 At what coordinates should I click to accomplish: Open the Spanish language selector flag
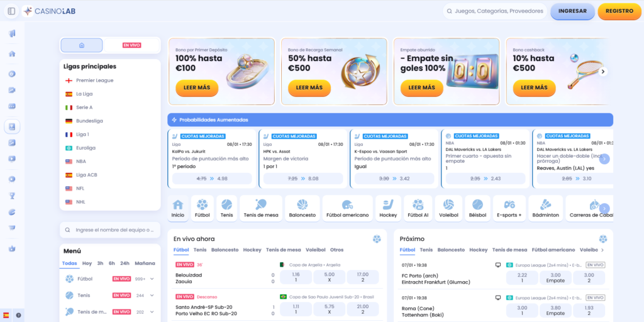pyautogui.click(x=6, y=314)
